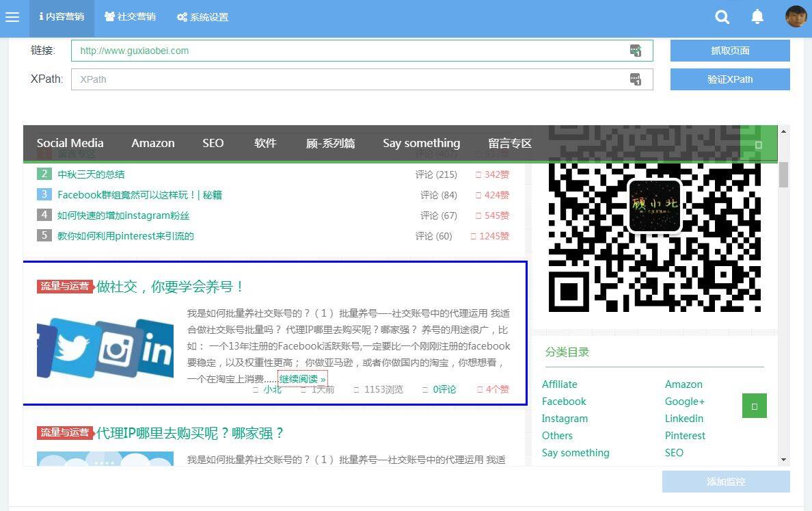This screenshot has height=511, width=812.
Task: Click 评论 (60) count
Action: 433,236
